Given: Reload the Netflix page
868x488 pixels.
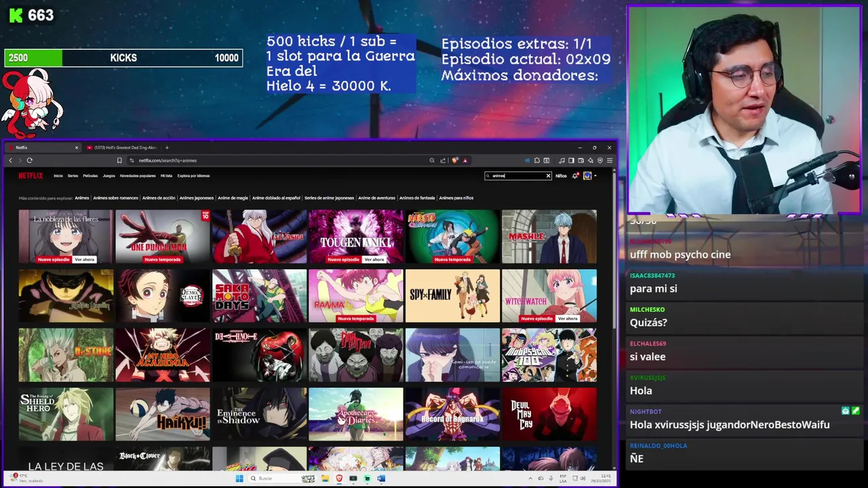Looking at the screenshot, I should click(29, 161).
